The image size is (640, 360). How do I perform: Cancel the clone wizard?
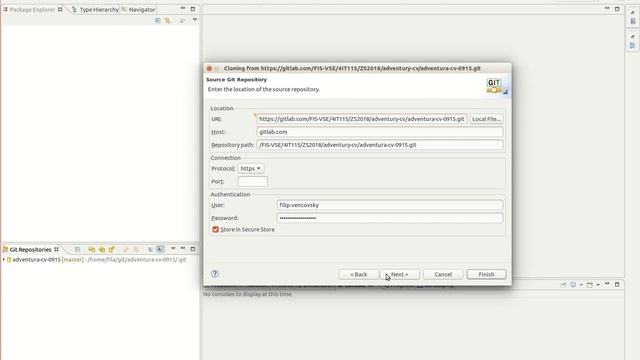[x=443, y=274]
